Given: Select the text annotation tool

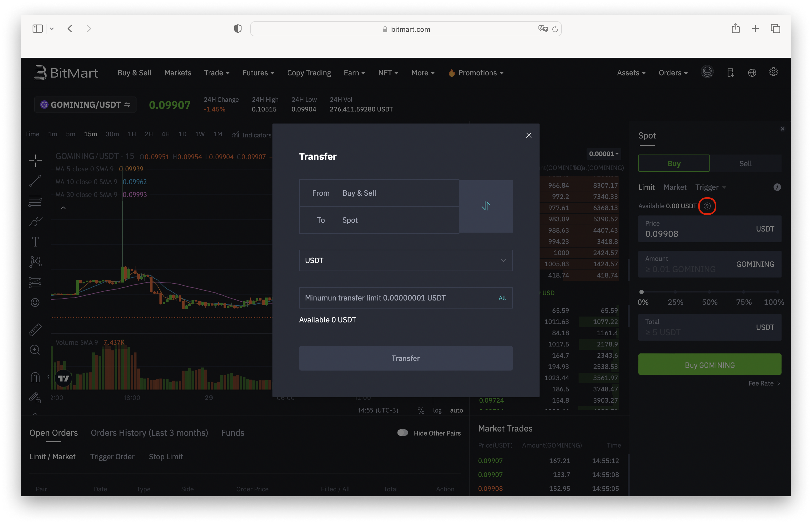Looking at the screenshot, I should coord(35,242).
